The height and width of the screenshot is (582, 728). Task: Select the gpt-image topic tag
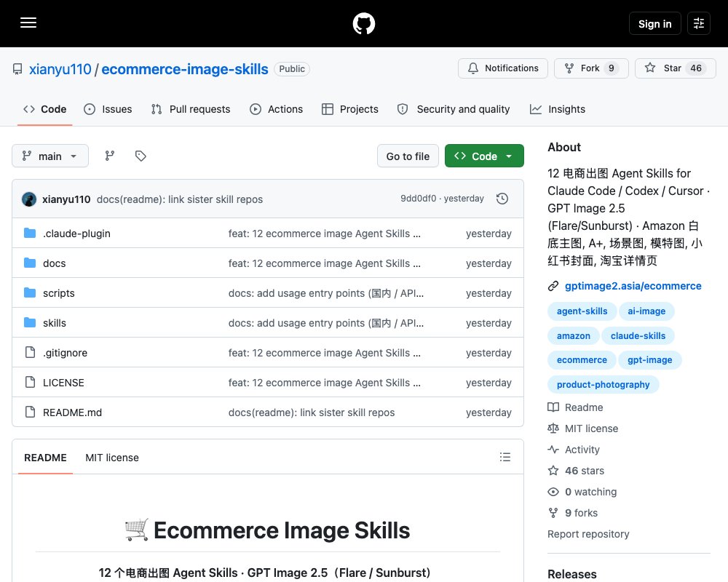coord(649,359)
